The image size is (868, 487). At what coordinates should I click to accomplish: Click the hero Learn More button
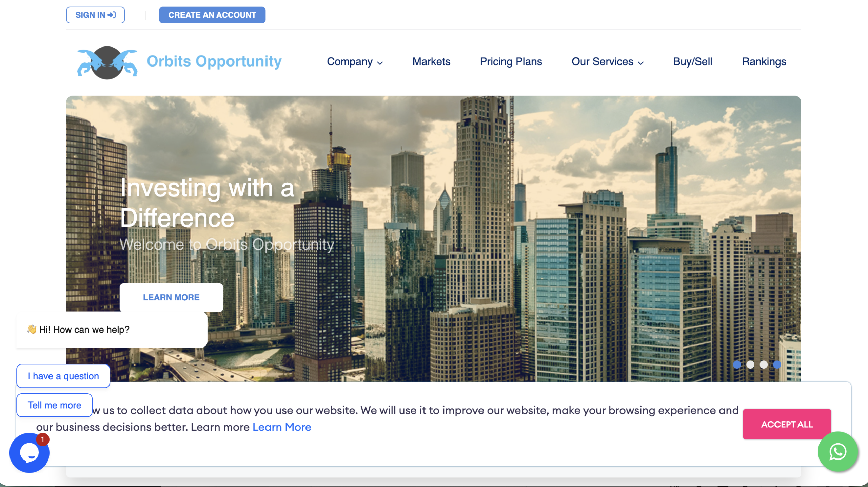(171, 297)
